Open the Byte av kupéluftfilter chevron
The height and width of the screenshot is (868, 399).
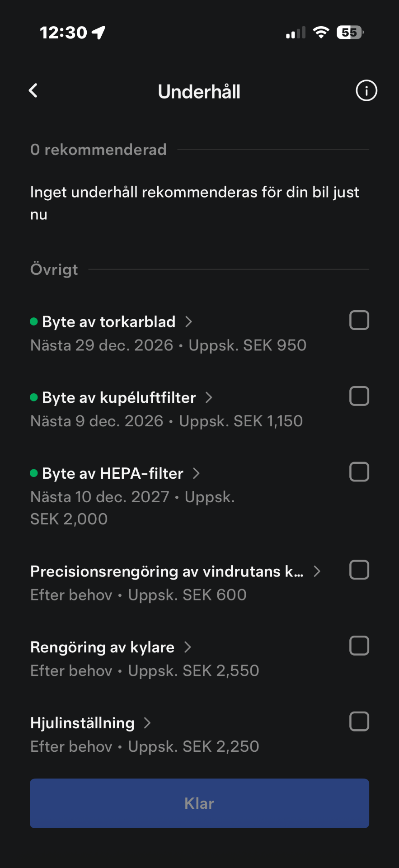click(209, 398)
